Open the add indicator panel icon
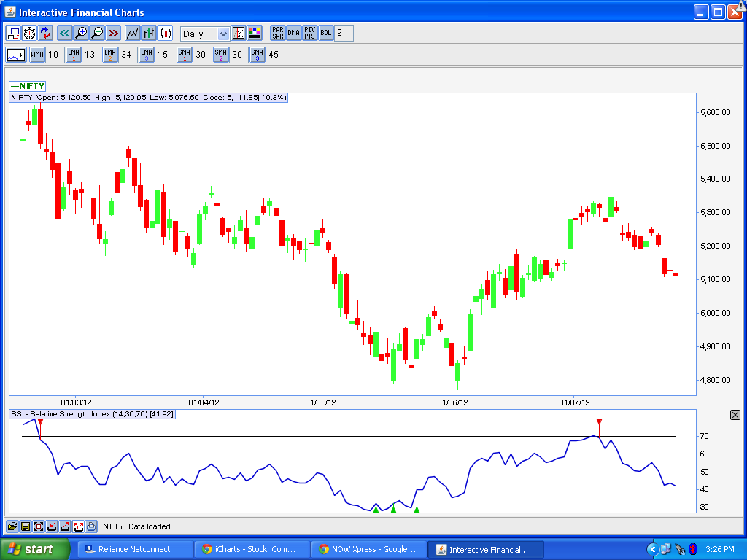 16,55
